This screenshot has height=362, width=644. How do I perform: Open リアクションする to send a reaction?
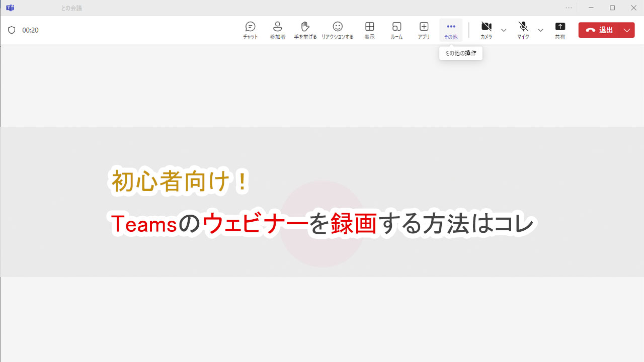click(337, 30)
